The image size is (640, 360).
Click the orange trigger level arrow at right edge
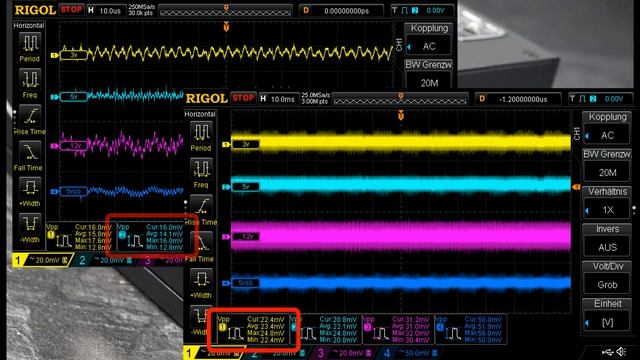[x=576, y=187]
